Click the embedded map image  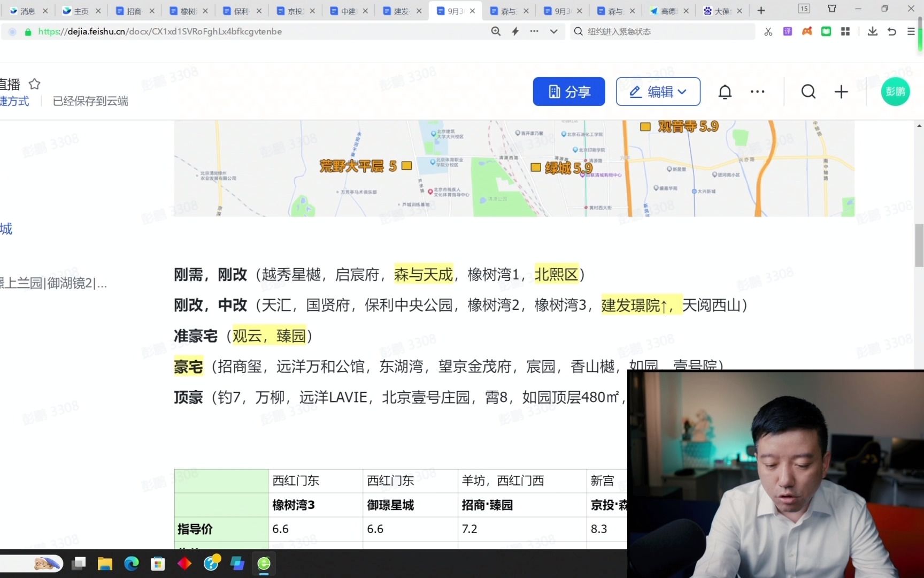pos(514,168)
